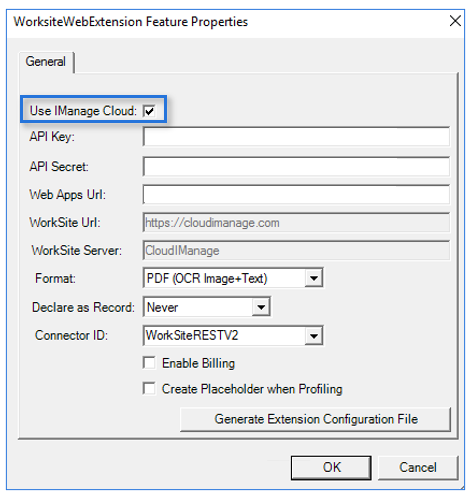Click the Cancel button
475x499 pixels.
click(418, 467)
